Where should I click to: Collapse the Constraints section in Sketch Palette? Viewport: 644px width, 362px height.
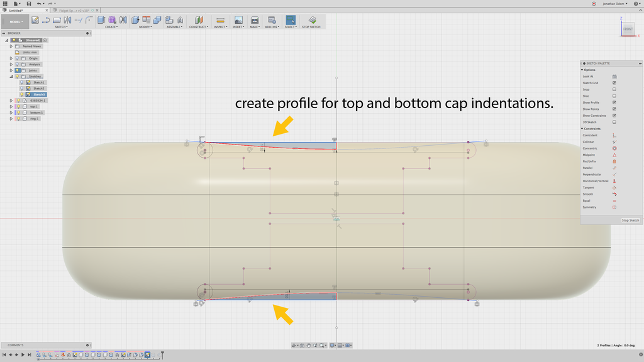coord(582,128)
